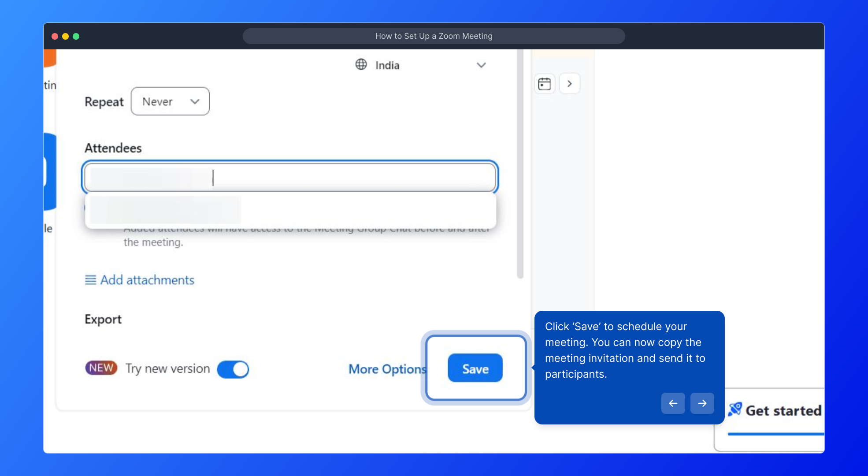Open the Repeat Never dropdown
The height and width of the screenshot is (476, 868).
click(x=170, y=101)
